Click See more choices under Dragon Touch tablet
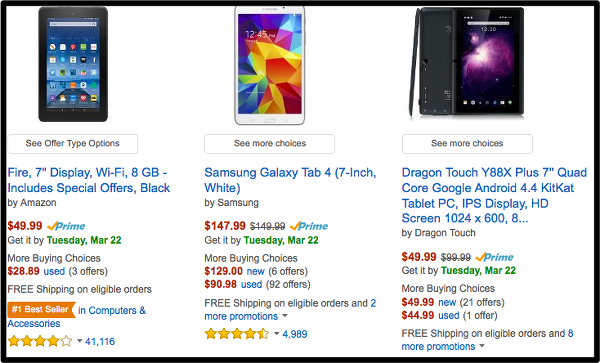Screen dimensions: 600x363 tap(467, 144)
